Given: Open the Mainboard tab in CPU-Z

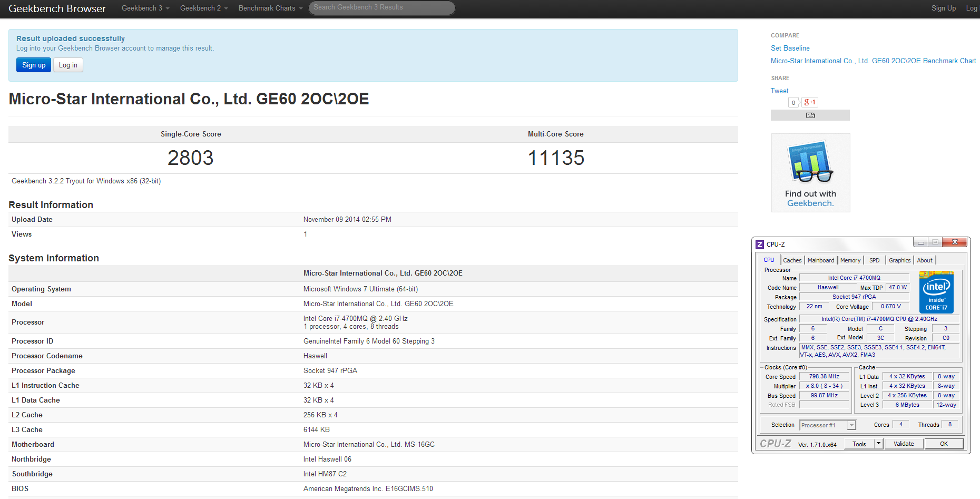Looking at the screenshot, I should (821, 260).
